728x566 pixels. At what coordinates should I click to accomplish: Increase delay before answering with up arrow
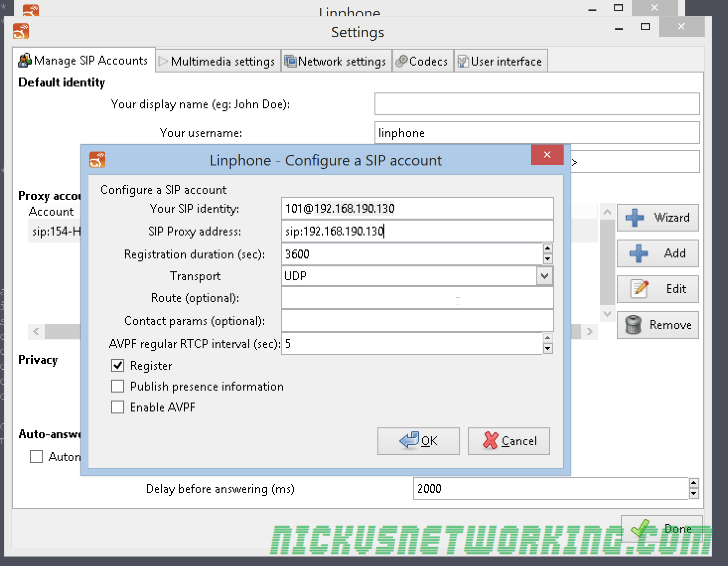694,483
